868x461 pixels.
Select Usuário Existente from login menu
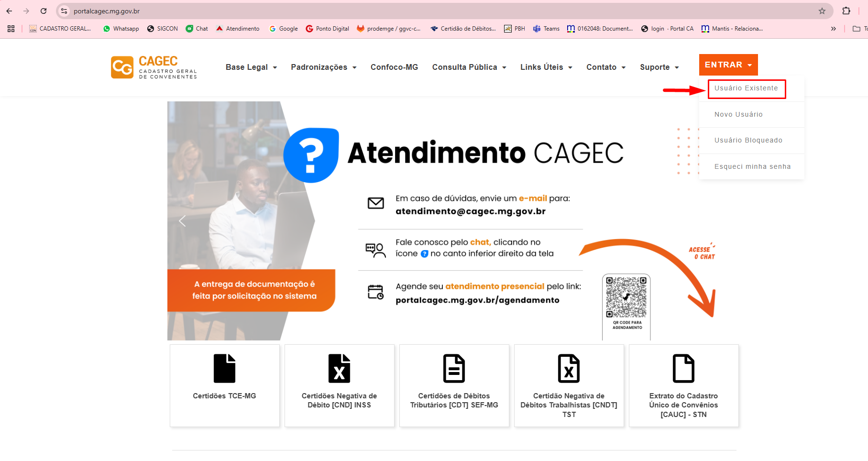coord(746,88)
